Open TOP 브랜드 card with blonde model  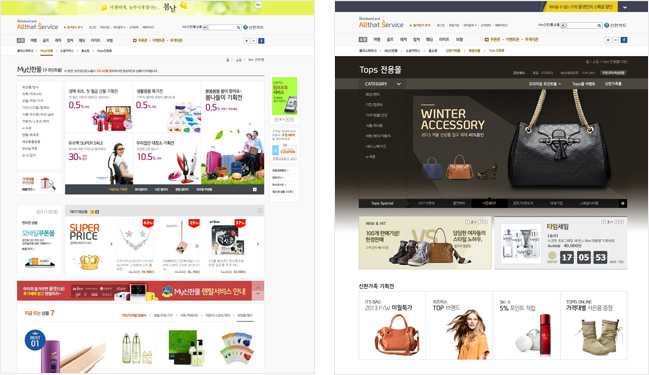pos(459,325)
